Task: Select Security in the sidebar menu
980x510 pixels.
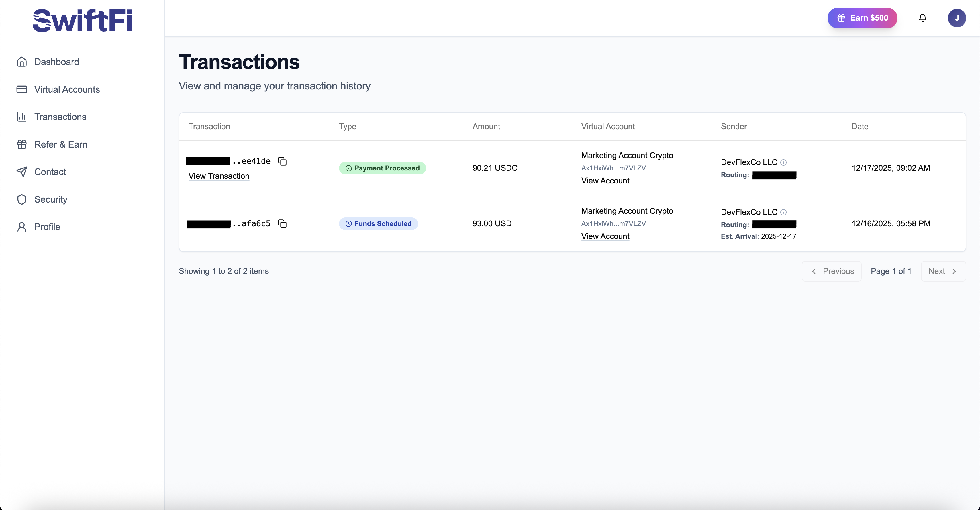Action: tap(50, 199)
